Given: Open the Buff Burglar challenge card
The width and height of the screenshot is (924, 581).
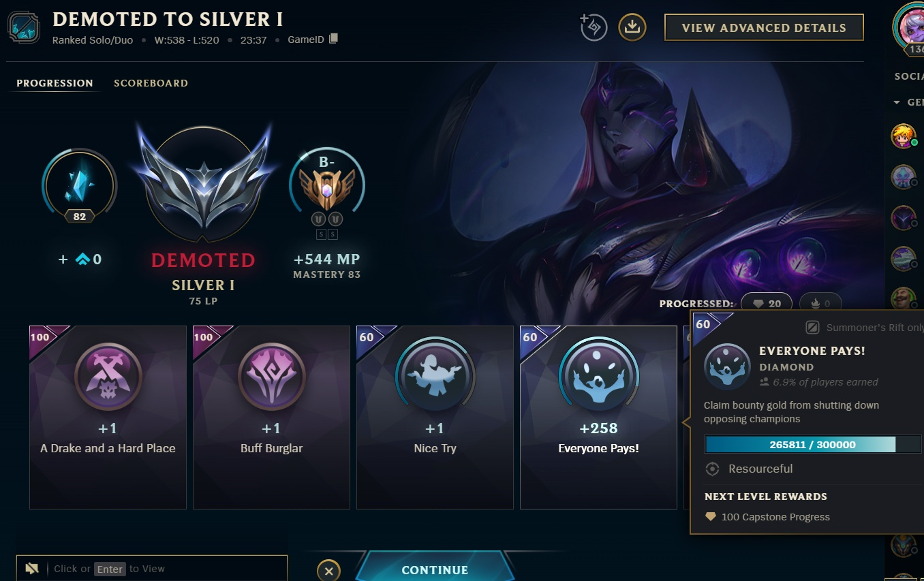Looking at the screenshot, I should click(271, 417).
